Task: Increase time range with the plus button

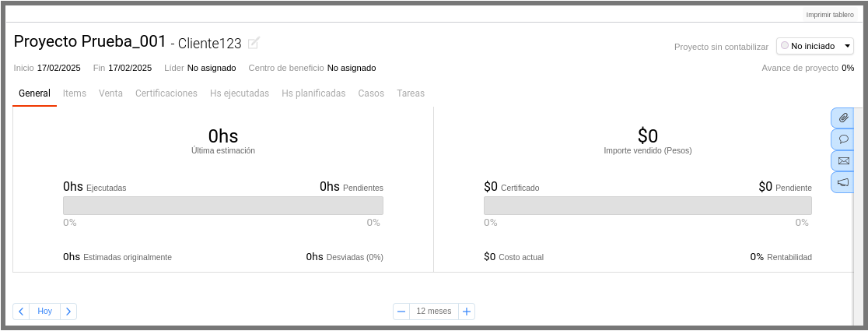Action: pos(467,312)
